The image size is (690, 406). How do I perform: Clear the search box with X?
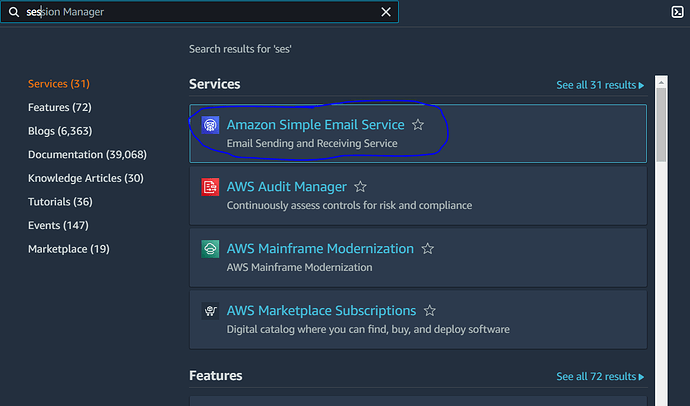tap(386, 12)
